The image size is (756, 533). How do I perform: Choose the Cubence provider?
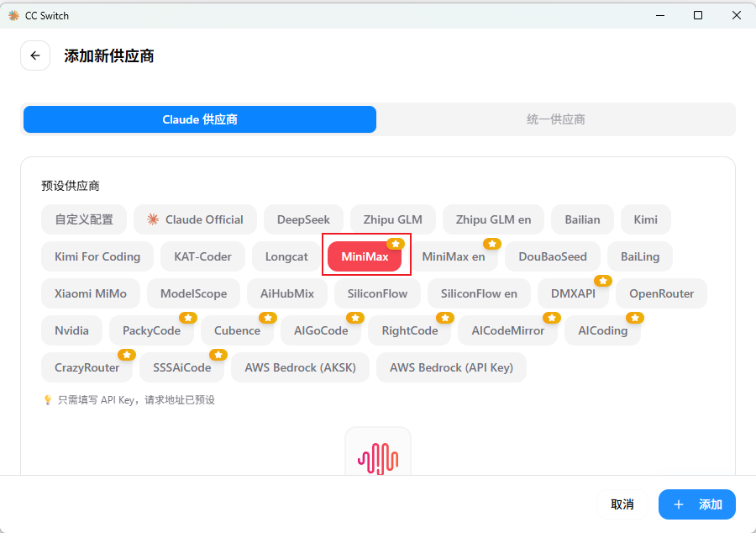pos(237,330)
